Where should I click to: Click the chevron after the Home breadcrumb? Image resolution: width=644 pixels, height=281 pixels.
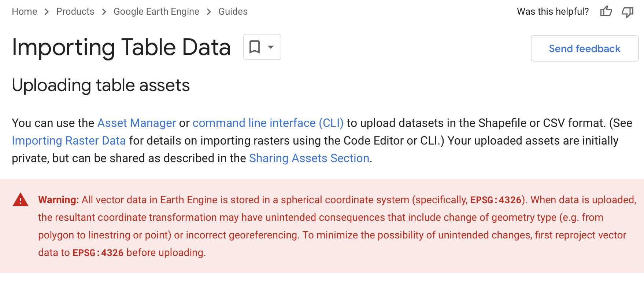coord(47,12)
